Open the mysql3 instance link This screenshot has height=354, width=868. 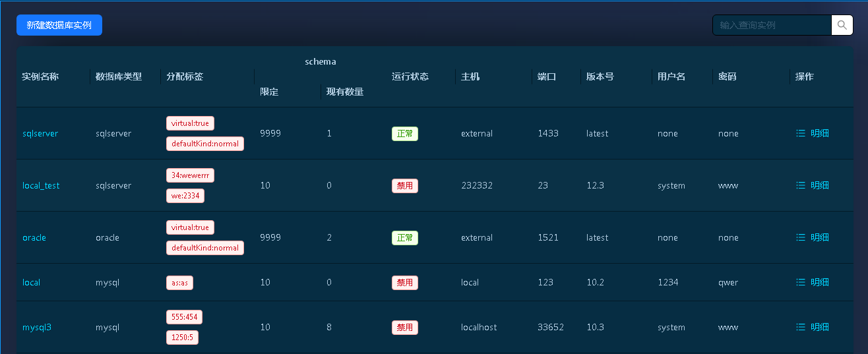37,327
